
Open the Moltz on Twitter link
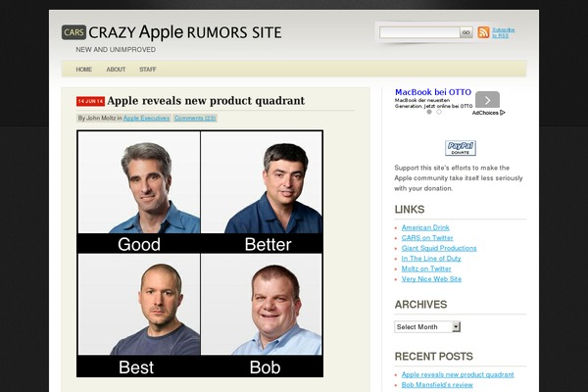(426, 269)
